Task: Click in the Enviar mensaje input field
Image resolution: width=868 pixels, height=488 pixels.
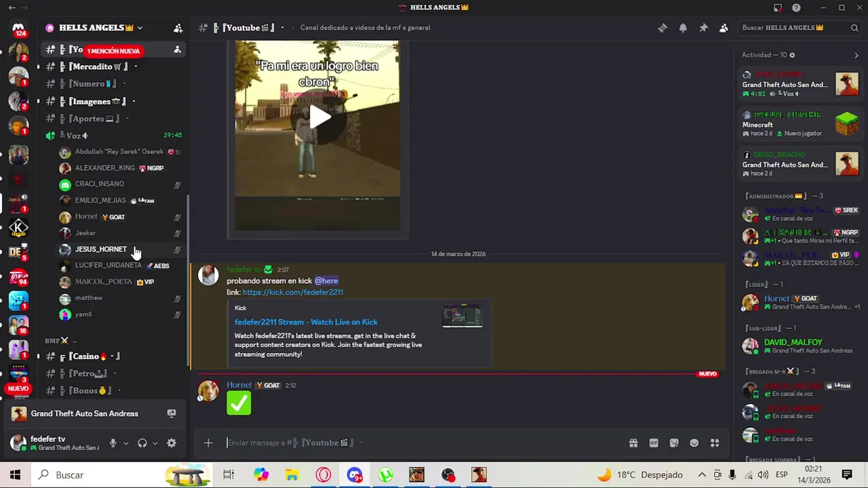Action: click(x=420, y=443)
